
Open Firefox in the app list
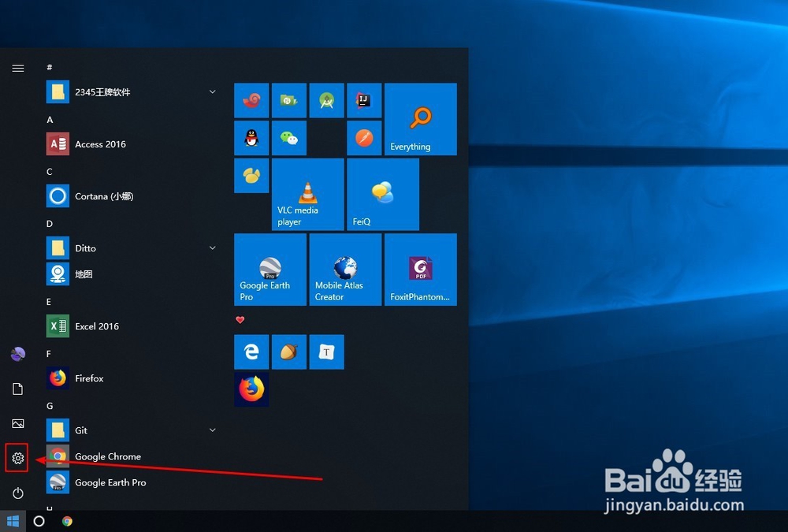(x=132, y=378)
